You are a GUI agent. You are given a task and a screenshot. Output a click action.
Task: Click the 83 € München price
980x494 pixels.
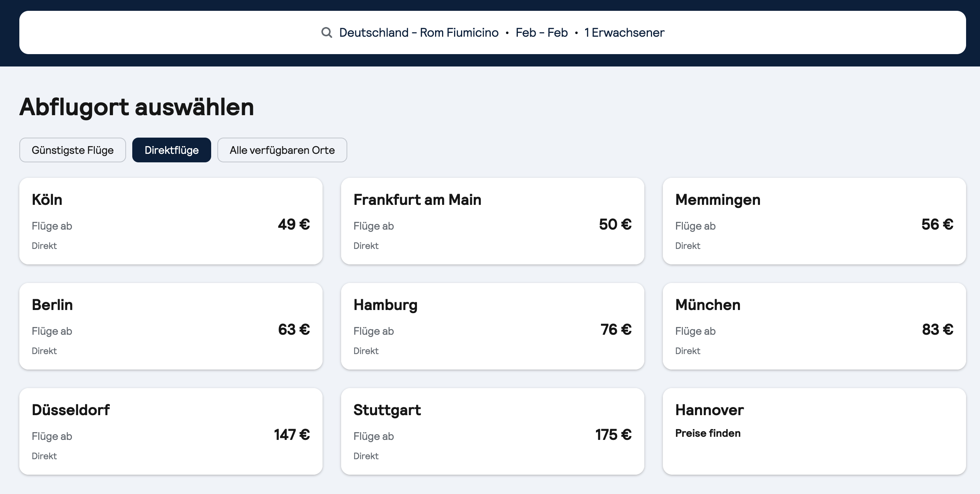pos(937,329)
